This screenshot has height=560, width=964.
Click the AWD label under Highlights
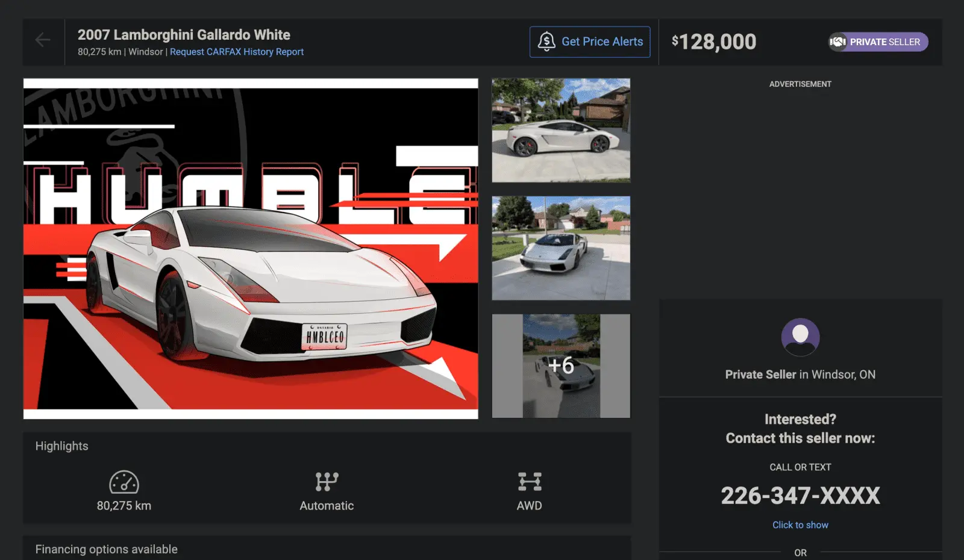click(x=530, y=506)
